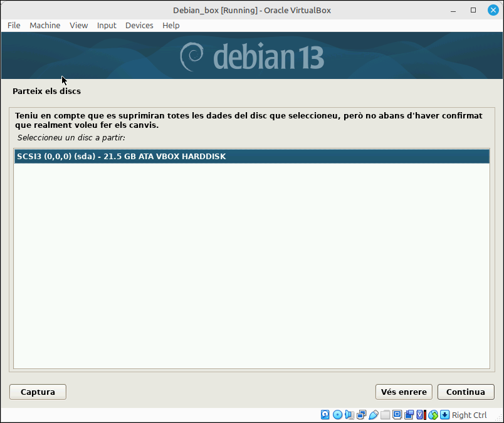Close the Debian_box VirtualBox window
504x423 pixels.
[493, 10]
